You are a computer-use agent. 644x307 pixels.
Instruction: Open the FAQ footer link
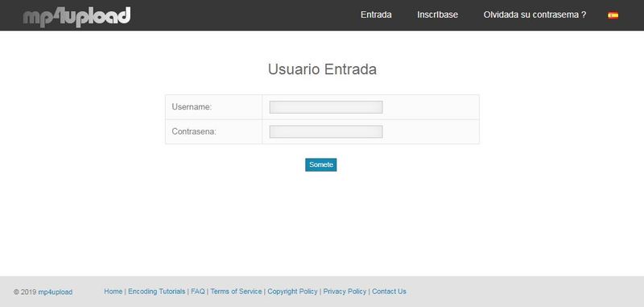click(197, 292)
